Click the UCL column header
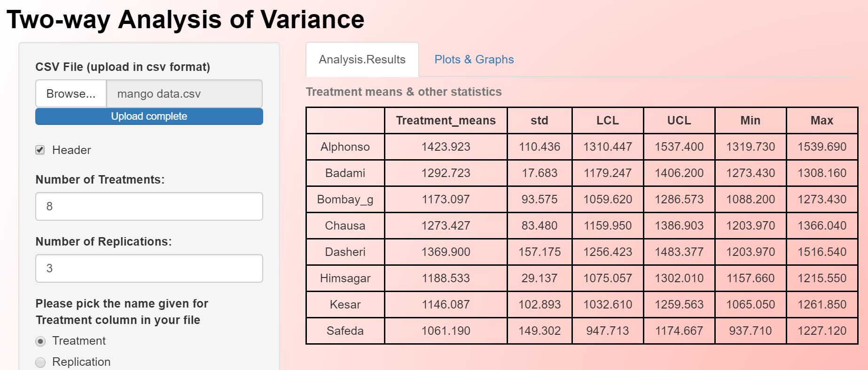This screenshot has width=868, height=370. click(679, 121)
